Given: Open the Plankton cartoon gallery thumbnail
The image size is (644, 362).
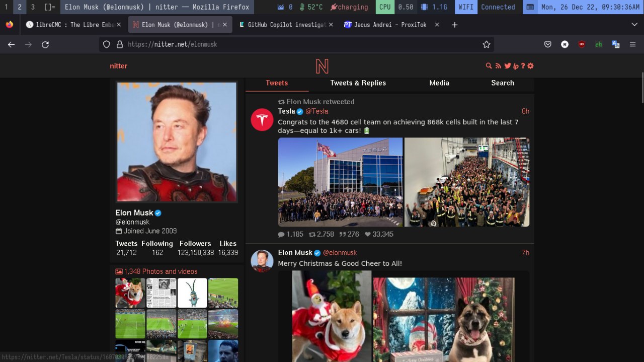Looking at the screenshot, I should click(x=192, y=293).
